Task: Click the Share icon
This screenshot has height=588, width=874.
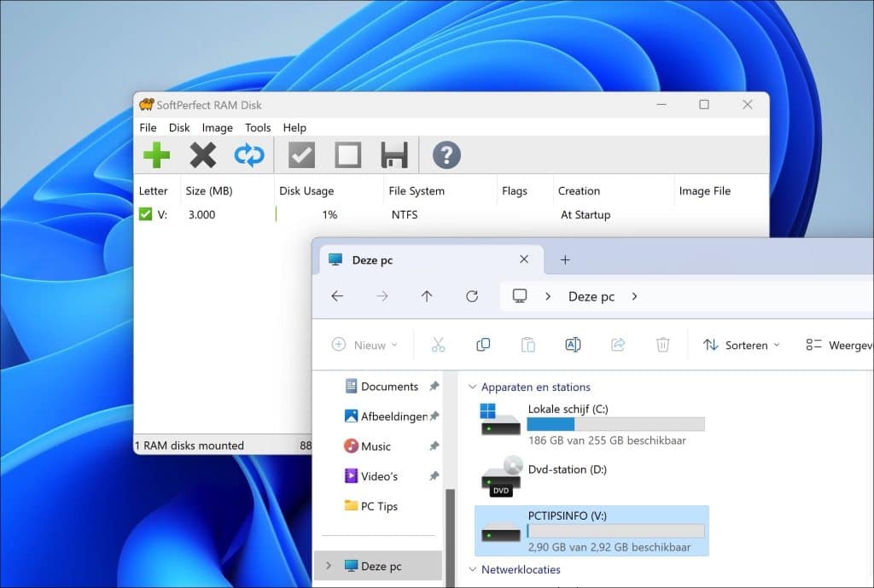Action: 618,345
